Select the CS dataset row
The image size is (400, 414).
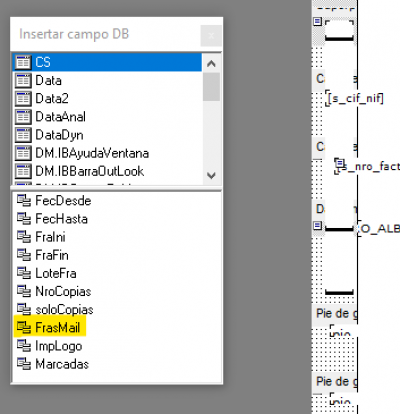[107, 62]
